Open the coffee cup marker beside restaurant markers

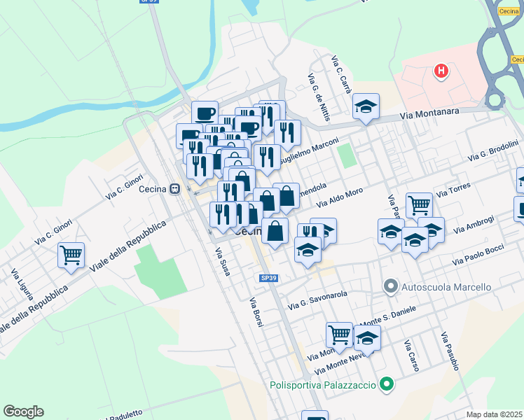point(249,128)
